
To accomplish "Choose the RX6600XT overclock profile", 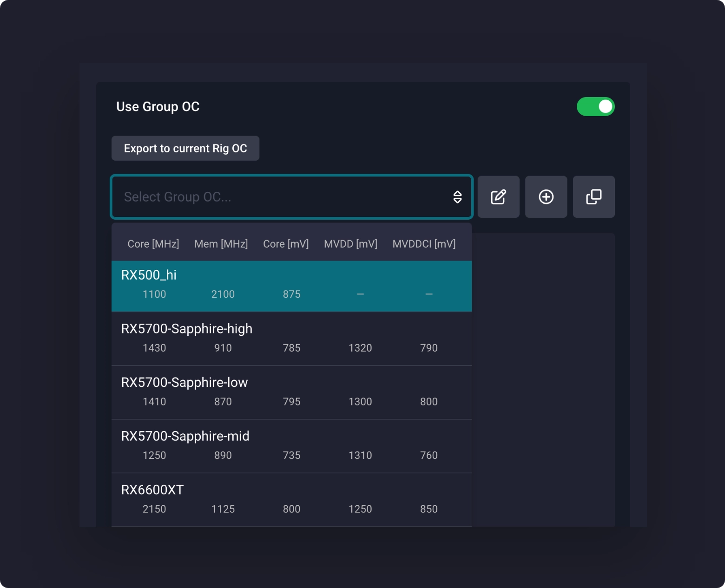I will pos(291,499).
